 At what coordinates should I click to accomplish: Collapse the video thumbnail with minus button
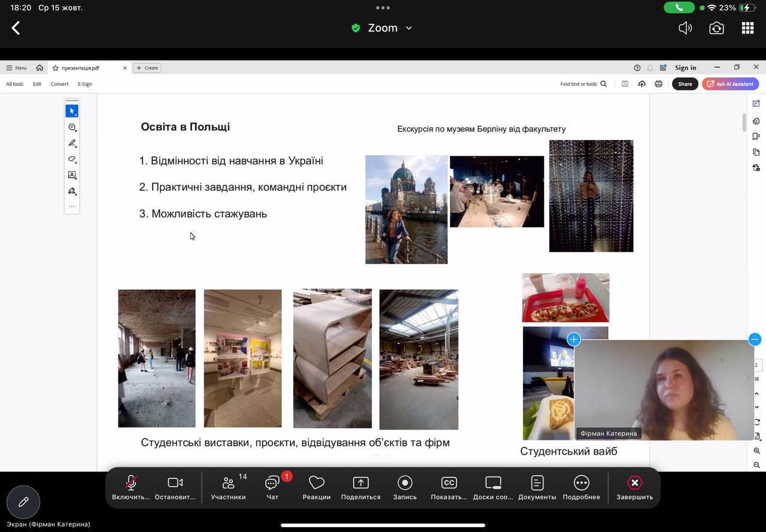(755, 339)
